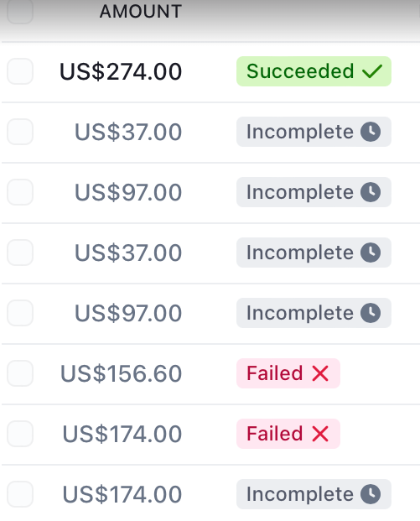The height and width of the screenshot is (521, 420).
Task: Click the green checkmark on Succeeded badge
Action: tap(372, 71)
